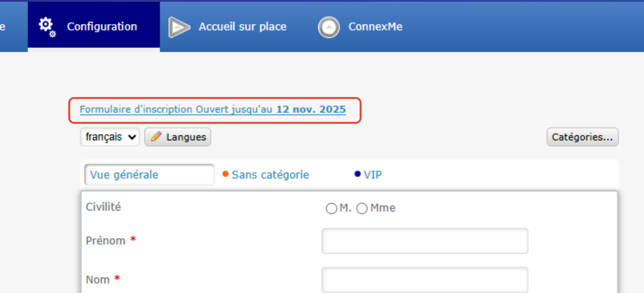Select the Vue générale tab
The height and width of the screenshot is (293, 644).
[x=150, y=175]
